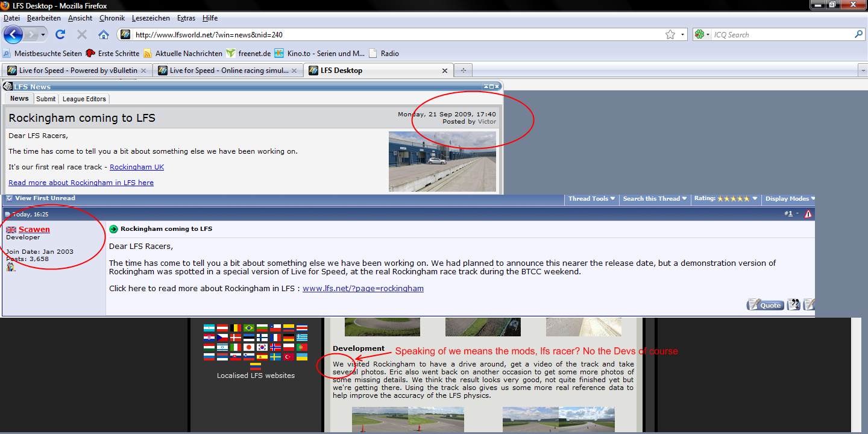Open the pit lane photo in LFS News
This screenshot has width=868, height=434.
442,161
